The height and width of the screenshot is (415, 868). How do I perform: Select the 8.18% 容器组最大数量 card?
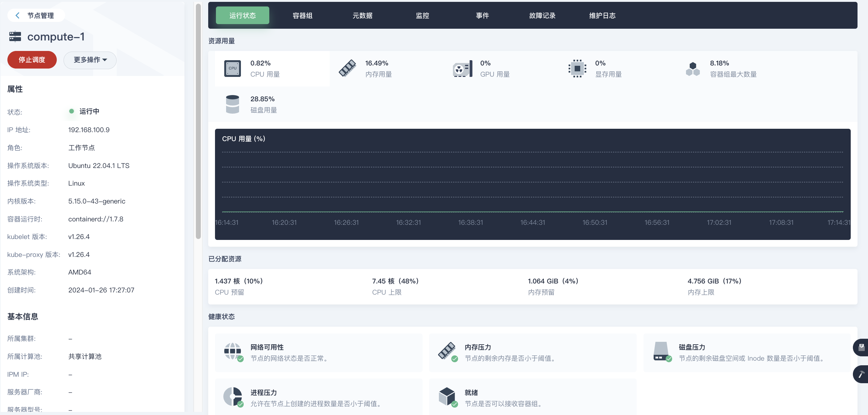(x=732, y=69)
